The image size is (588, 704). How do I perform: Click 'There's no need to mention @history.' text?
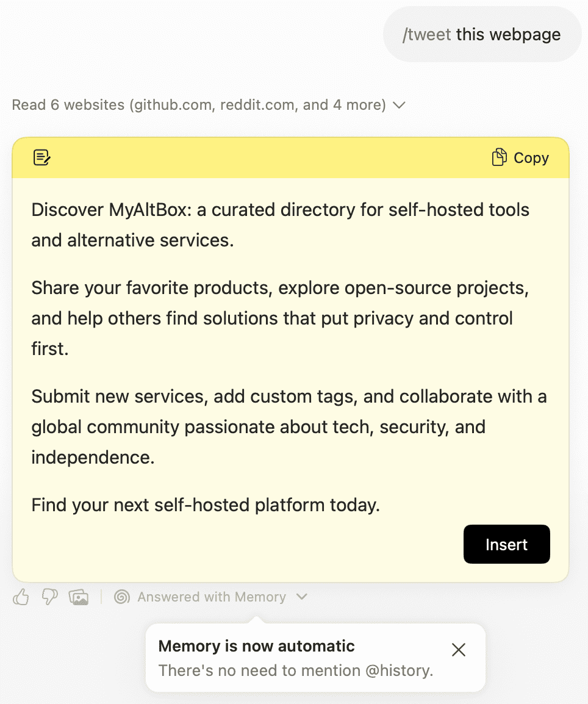296,671
